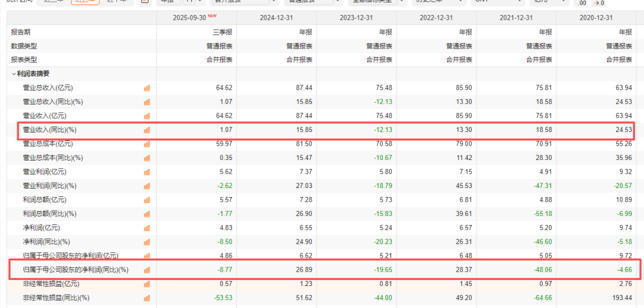
Task: Open chart icon for 营业收入(亿元) row
Action: pyautogui.click(x=147, y=116)
